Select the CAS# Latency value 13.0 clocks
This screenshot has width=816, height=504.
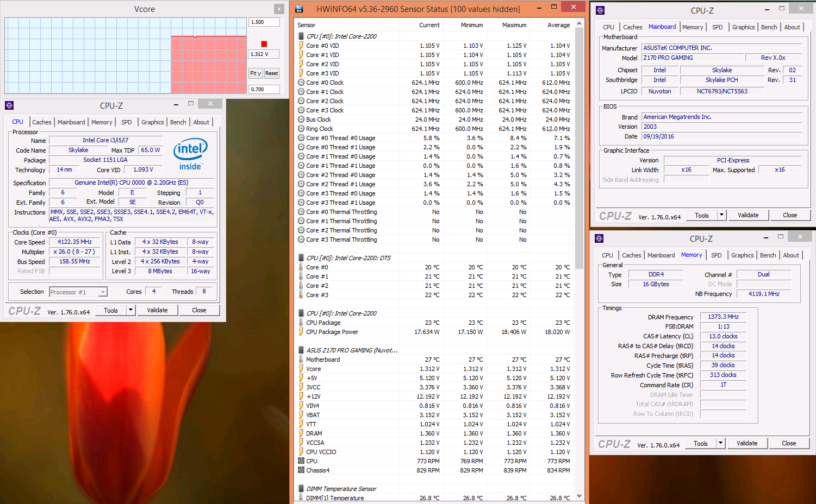pyautogui.click(x=723, y=336)
